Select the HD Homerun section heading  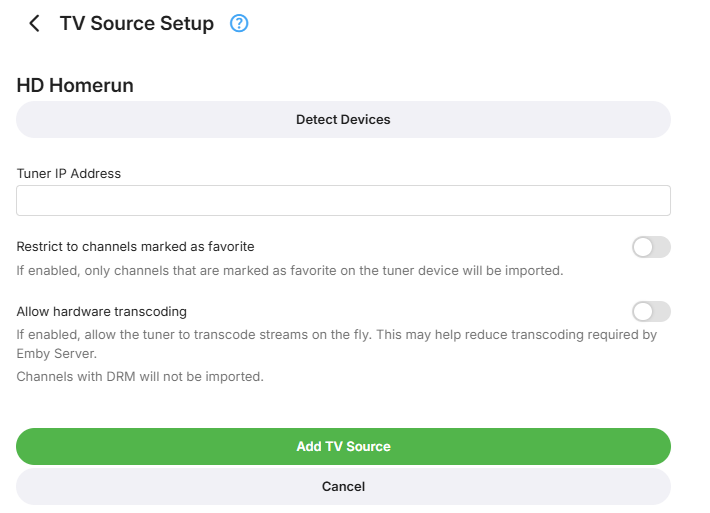75,86
